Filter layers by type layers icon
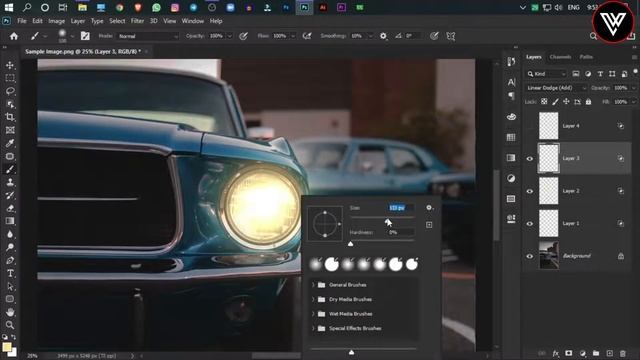The image size is (640, 360). click(x=600, y=74)
